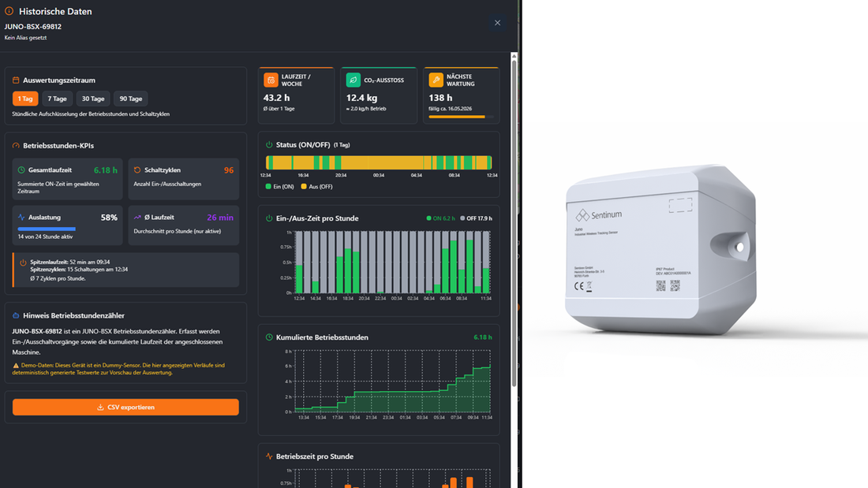Click the Sentinum Juno sensor image
The width and height of the screenshot is (868, 488).
[x=660, y=249]
